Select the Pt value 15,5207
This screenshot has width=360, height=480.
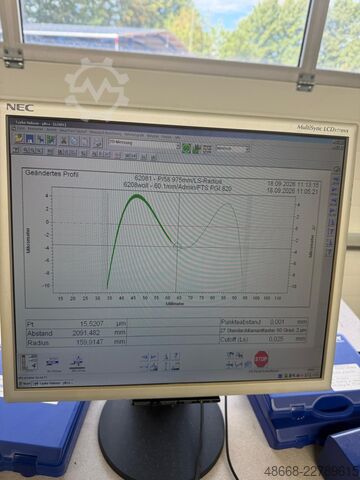[x=92, y=324]
